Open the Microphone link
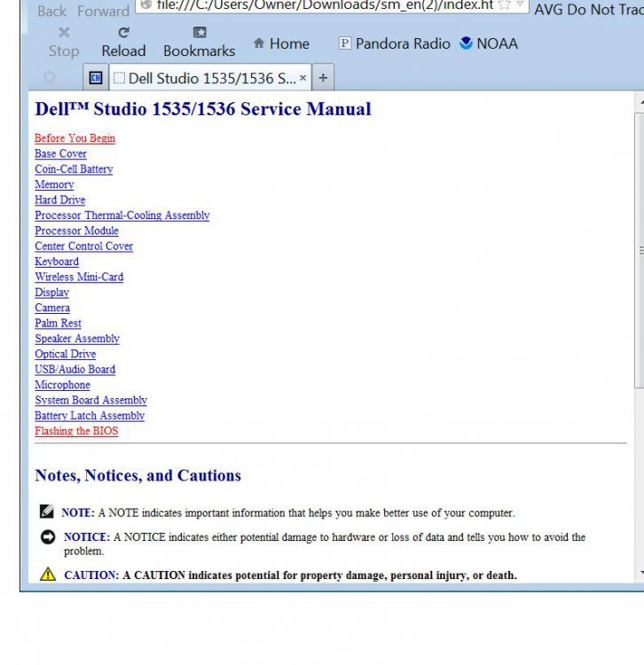Viewport: 644px width, 665px height. tap(62, 385)
